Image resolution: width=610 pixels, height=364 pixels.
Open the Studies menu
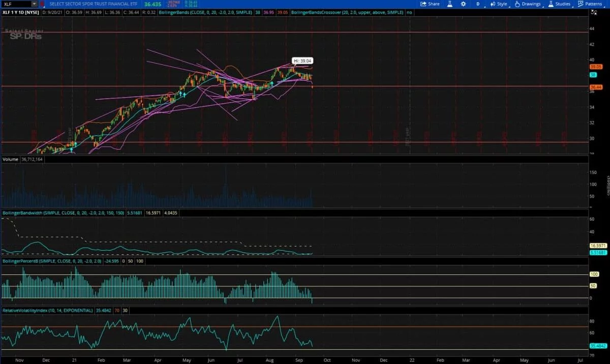(559, 4)
